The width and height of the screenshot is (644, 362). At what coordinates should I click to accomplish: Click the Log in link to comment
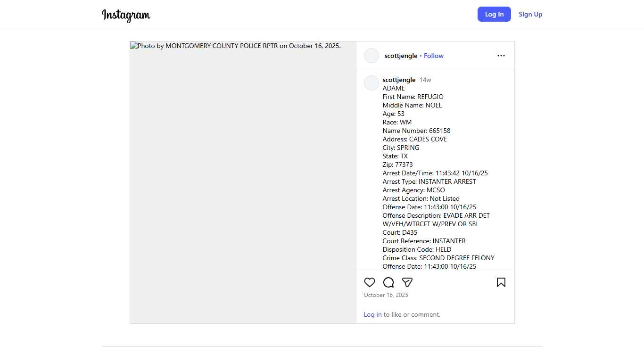(x=372, y=314)
